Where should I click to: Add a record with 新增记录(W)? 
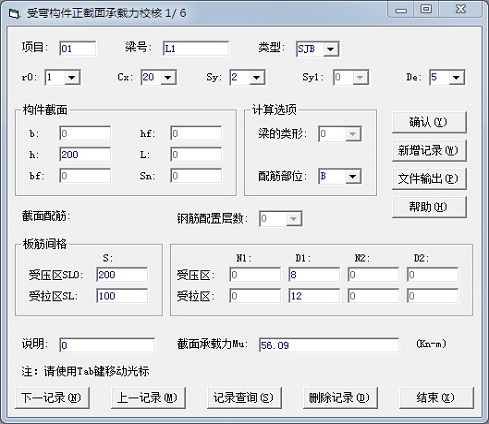point(429,151)
